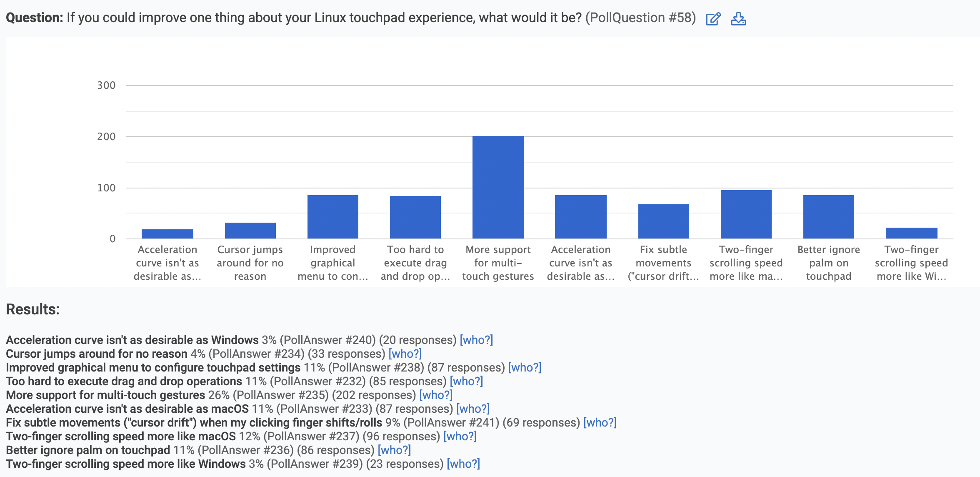Open [who?] for drag and drop operations
Image resolution: width=980 pixels, height=477 pixels.
click(466, 381)
